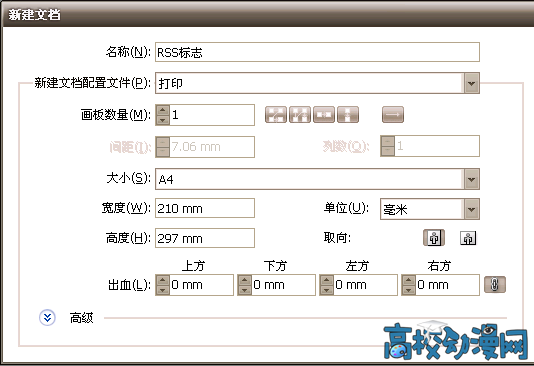The image size is (534, 366).
Task: Click the 新建文档 title bar text
Action: point(34,15)
